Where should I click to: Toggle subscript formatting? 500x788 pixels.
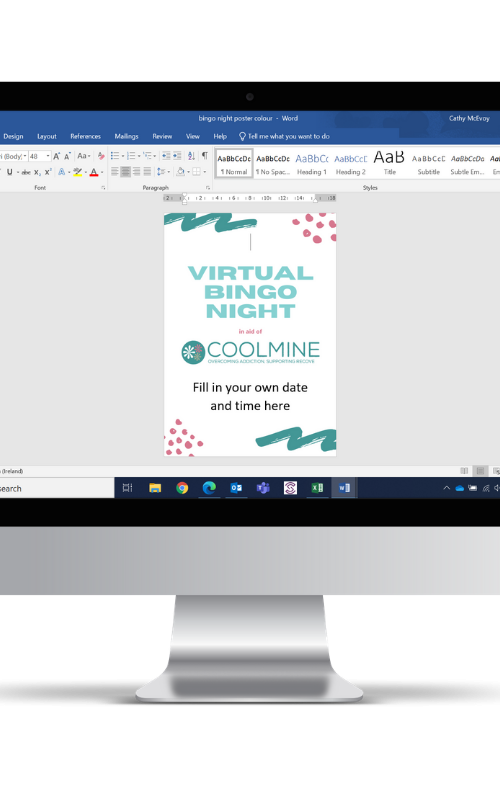[37, 172]
